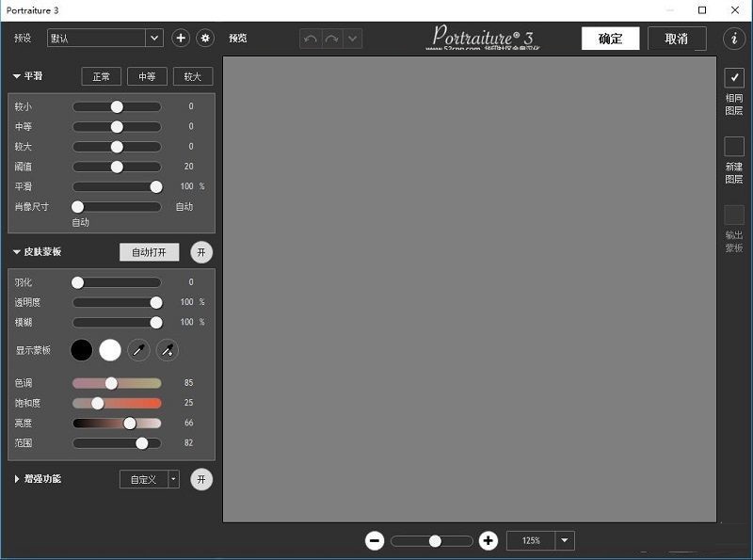Toggle the 相同图层 checkbox
Screen dimensions: 753x560
[x=734, y=78]
